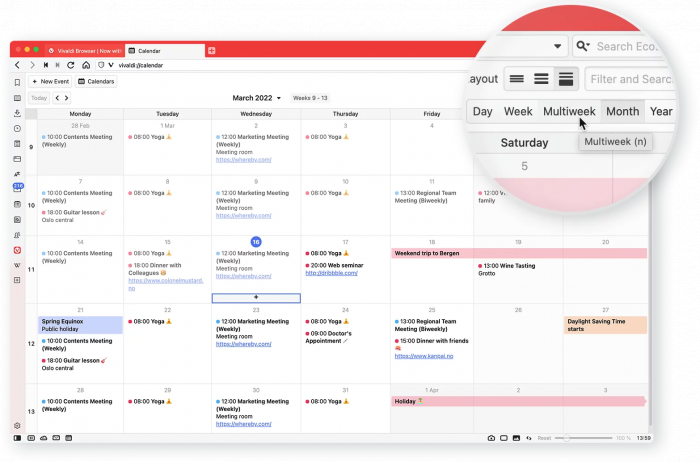Open the Notes panel icon

pyautogui.click(x=17, y=144)
